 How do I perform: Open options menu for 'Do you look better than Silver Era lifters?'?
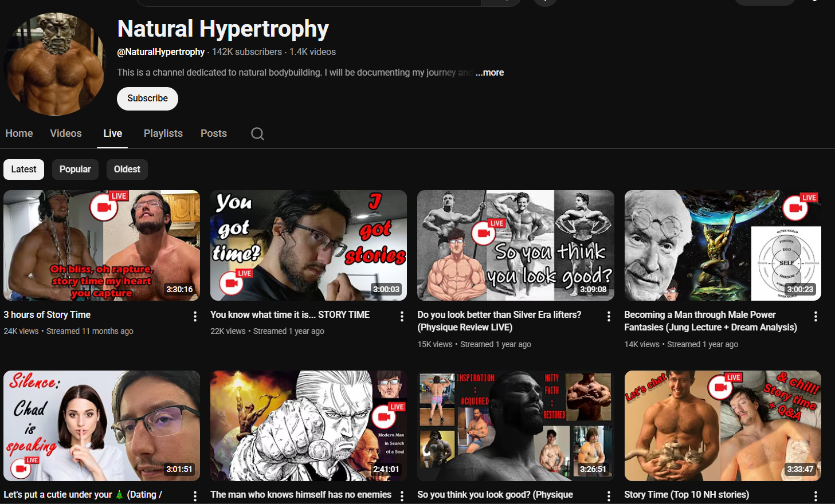tap(609, 316)
